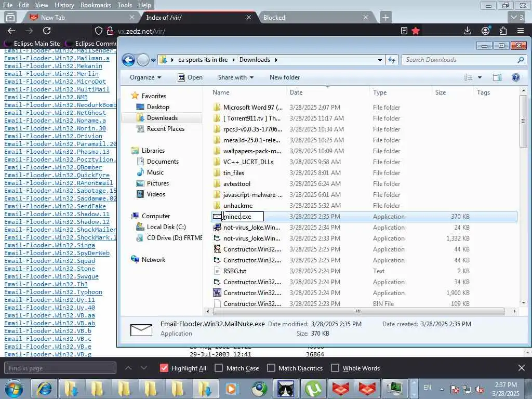Open the Share with dropdown
The height and width of the screenshot is (399, 532).
click(236, 77)
